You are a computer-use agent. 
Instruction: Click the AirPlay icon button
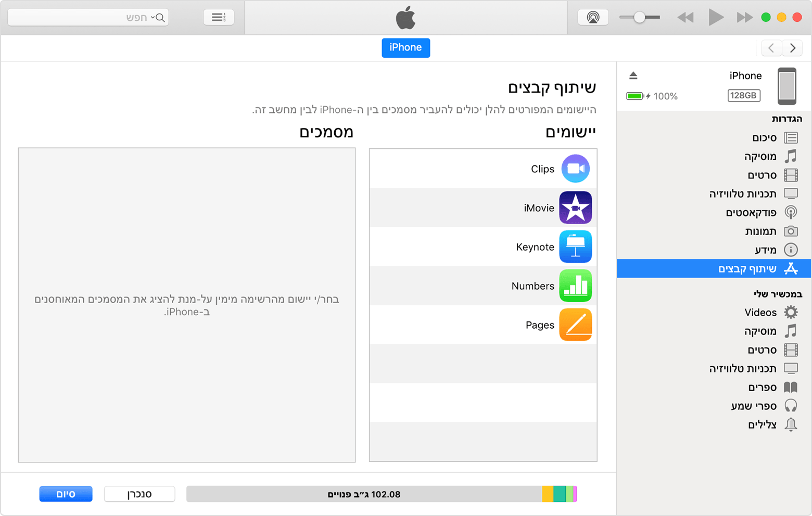click(x=593, y=17)
